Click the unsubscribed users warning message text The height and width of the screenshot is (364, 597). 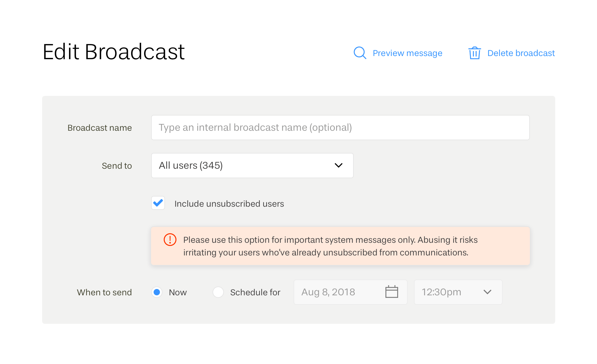point(330,246)
